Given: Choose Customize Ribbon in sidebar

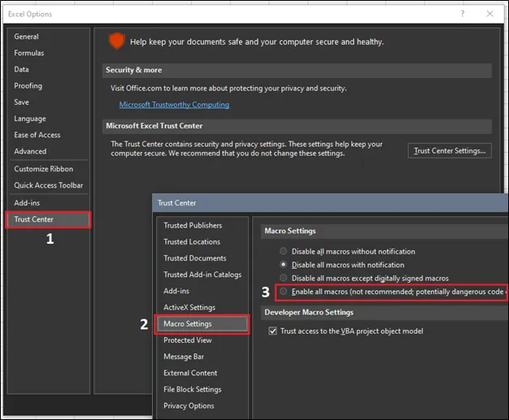Looking at the screenshot, I should [43, 169].
